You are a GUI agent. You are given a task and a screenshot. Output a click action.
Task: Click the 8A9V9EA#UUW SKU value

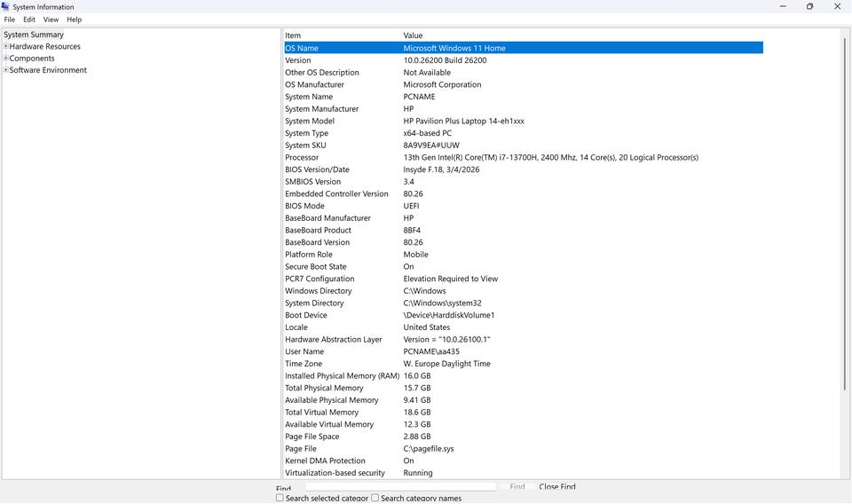pyautogui.click(x=431, y=146)
